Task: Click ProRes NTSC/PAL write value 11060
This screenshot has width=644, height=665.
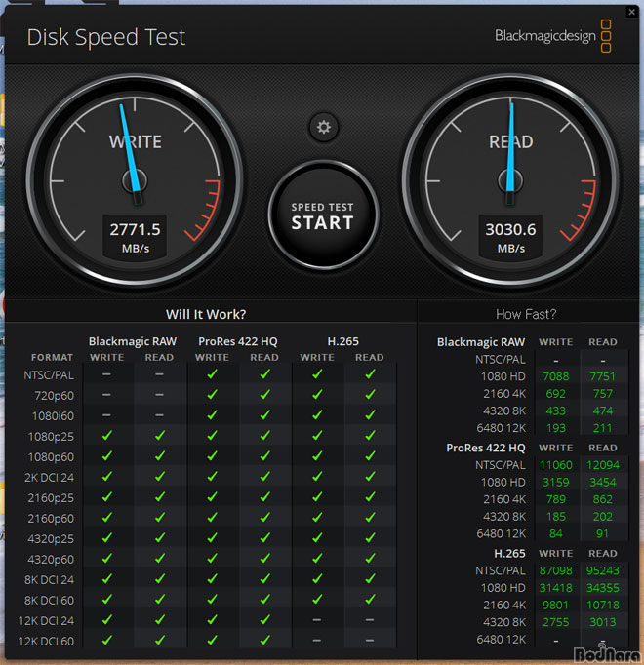Action: coord(556,465)
